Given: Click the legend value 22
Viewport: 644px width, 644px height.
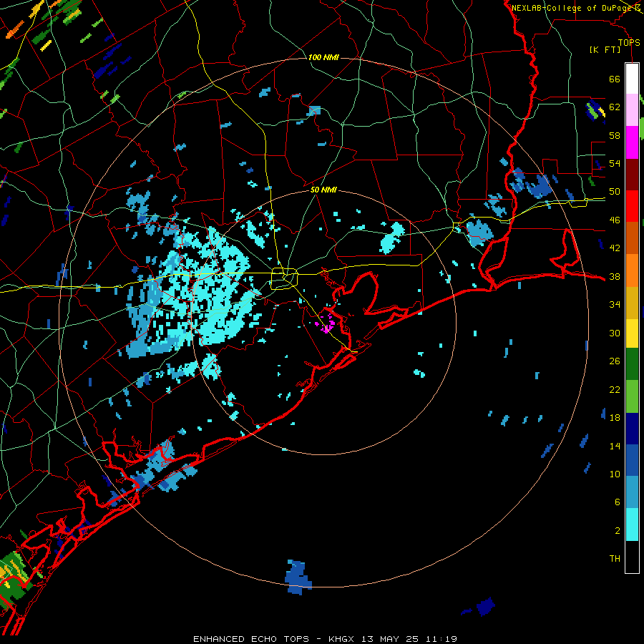Looking at the screenshot, I should point(615,390).
